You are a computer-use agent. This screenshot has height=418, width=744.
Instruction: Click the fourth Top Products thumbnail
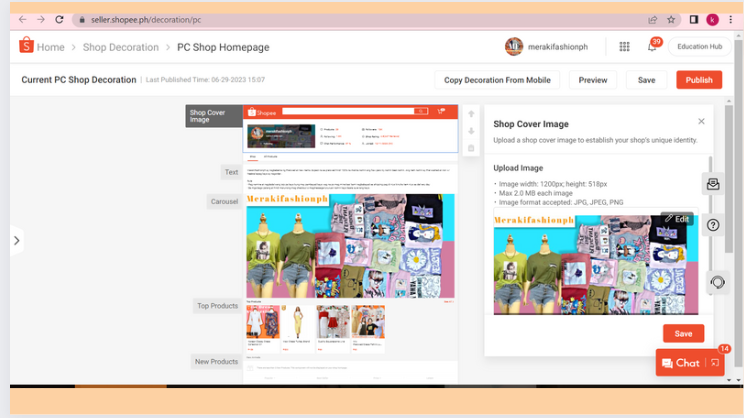pyautogui.click(x=368, y=322)
